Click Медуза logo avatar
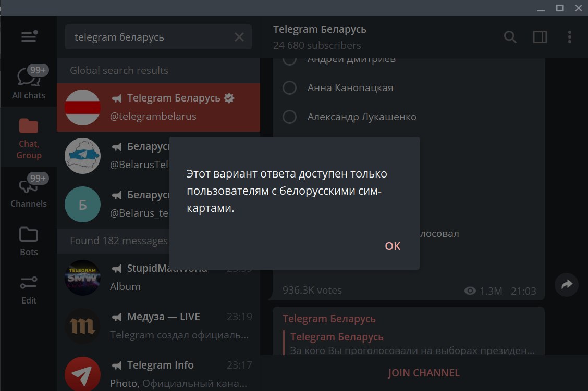588x391 pixels. [82, 326]
